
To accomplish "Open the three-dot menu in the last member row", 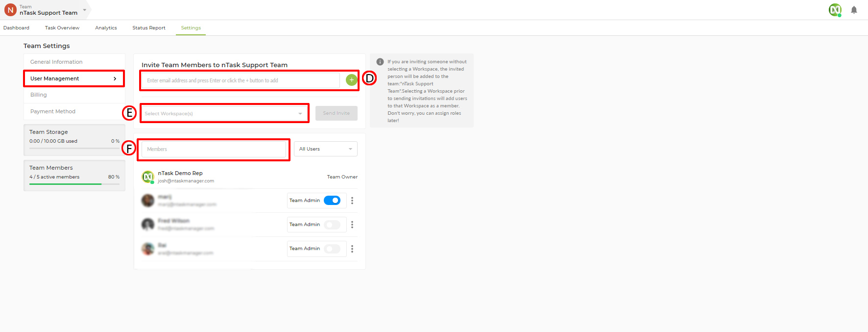I will (352, 249).
